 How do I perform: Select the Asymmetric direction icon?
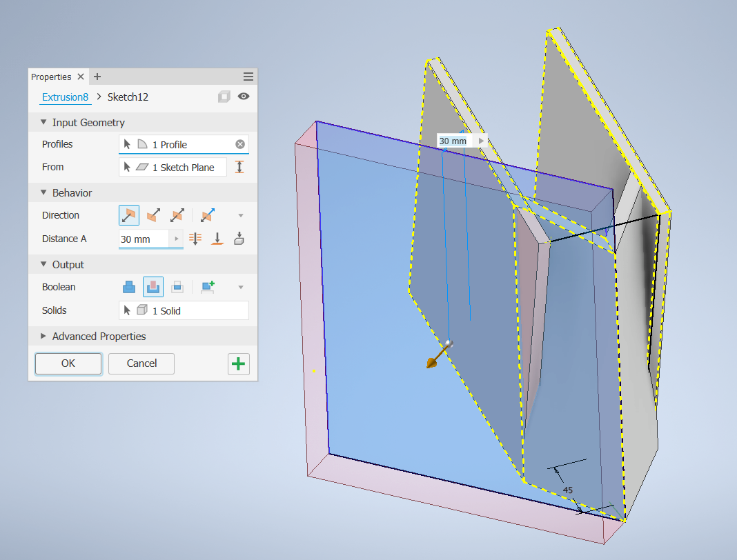click(207, 215)
